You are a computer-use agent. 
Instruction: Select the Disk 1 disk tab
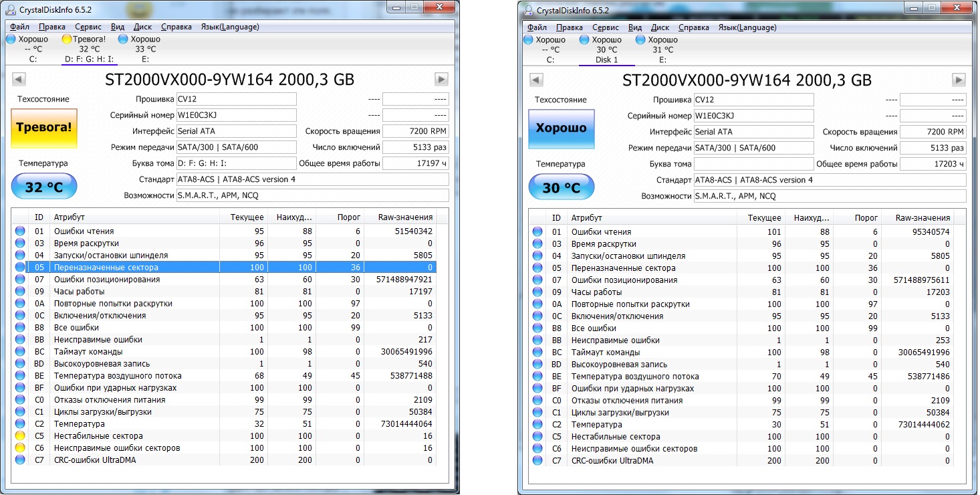(x=607, y=50)
